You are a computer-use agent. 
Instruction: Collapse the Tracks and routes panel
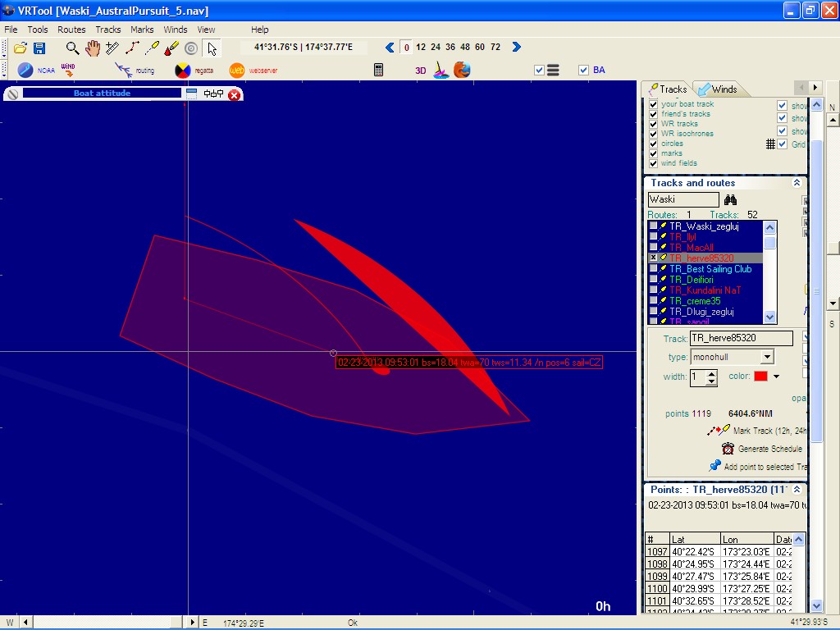(x=796, y=183)
